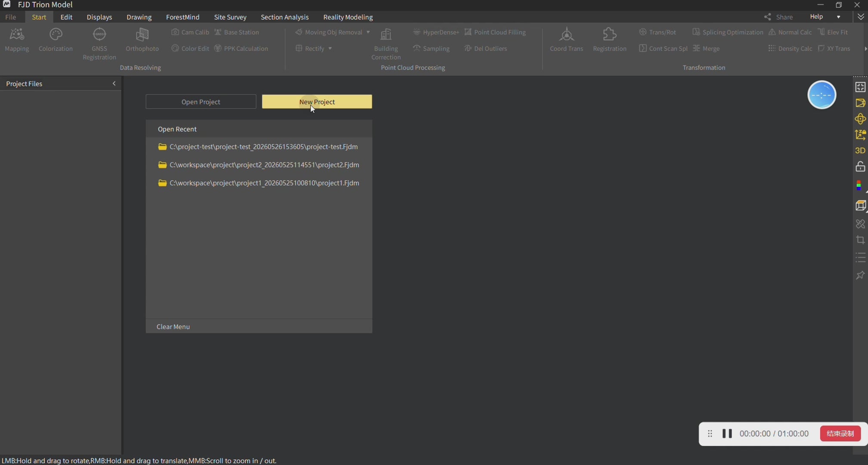Open Point Cloud Filling
The image size is (868, 465).
[x=495, y=32]
